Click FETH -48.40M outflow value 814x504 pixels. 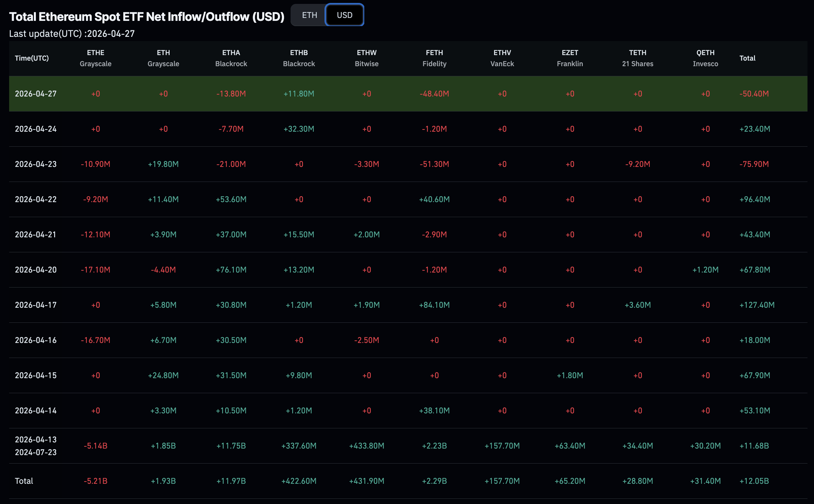click(x=434, y=94)
